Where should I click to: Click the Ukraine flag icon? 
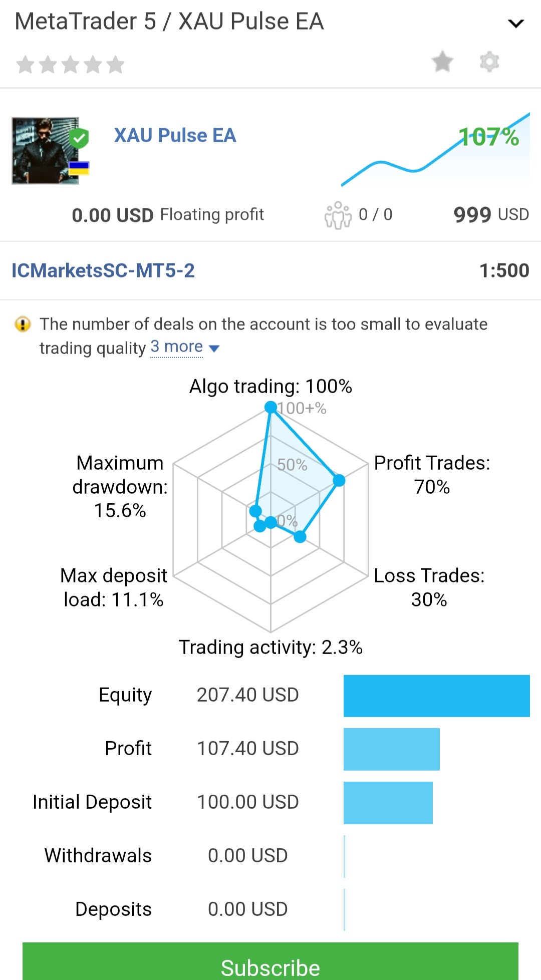click(79, 168)
